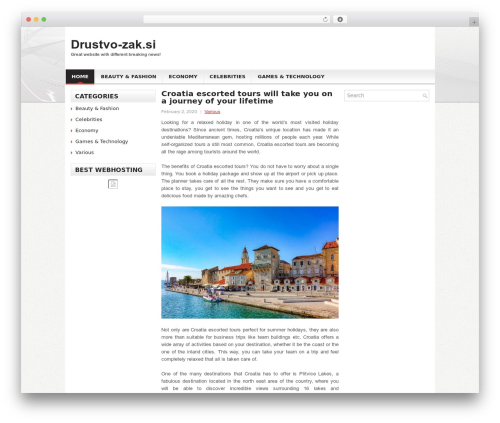Click the search magnifier icon
500x423 pixels.
click(x=425, y=96)
